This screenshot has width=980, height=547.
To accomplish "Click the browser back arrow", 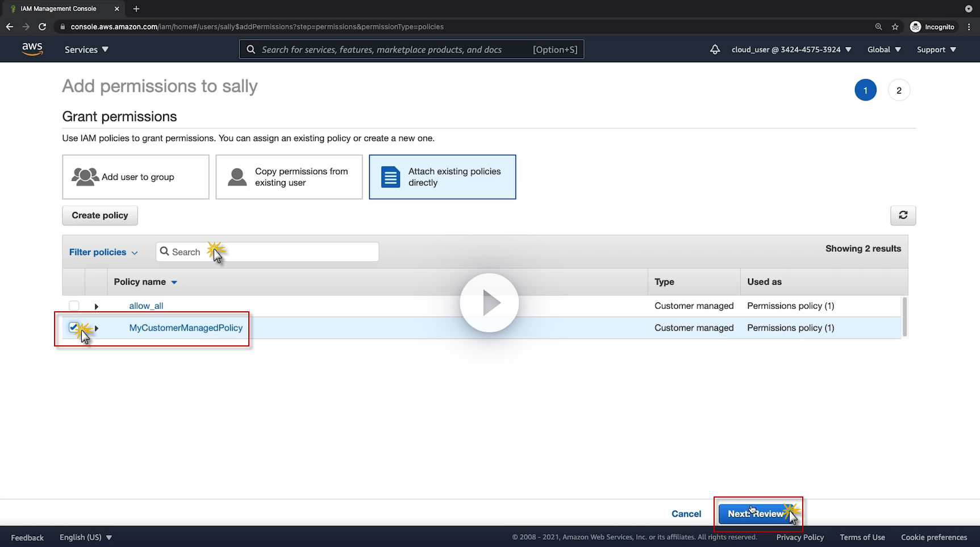I will (x=9, y=27).
